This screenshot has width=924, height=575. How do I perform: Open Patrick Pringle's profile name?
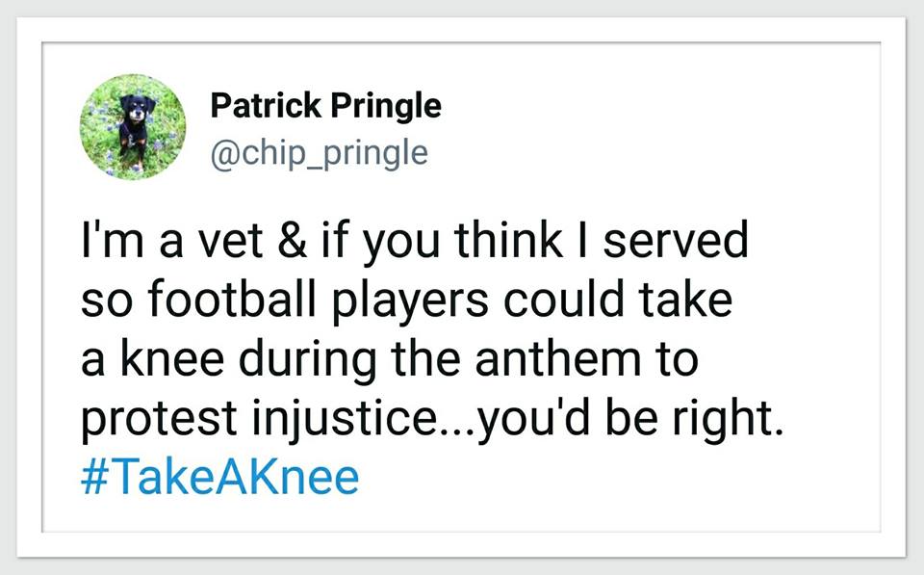325,105
